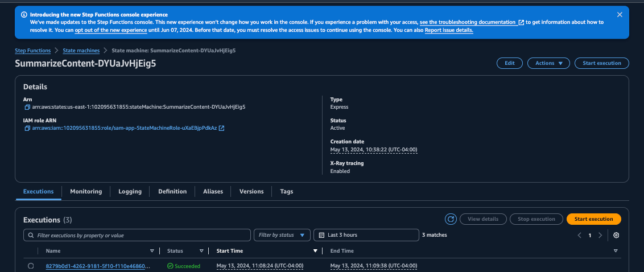
Task: Sort by Start Time column arrow
Action: coord(315,250)
